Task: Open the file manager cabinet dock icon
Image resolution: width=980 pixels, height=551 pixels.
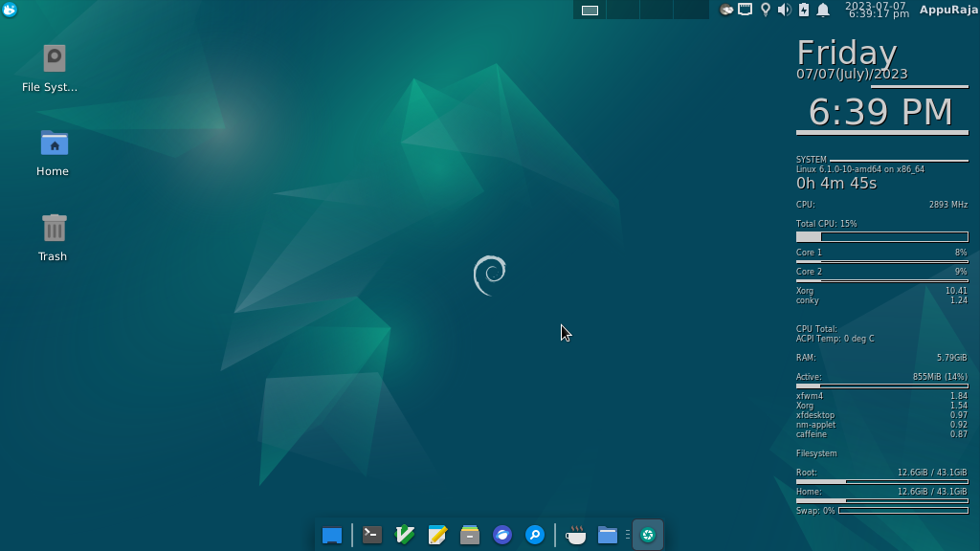Action: (469, 535)
